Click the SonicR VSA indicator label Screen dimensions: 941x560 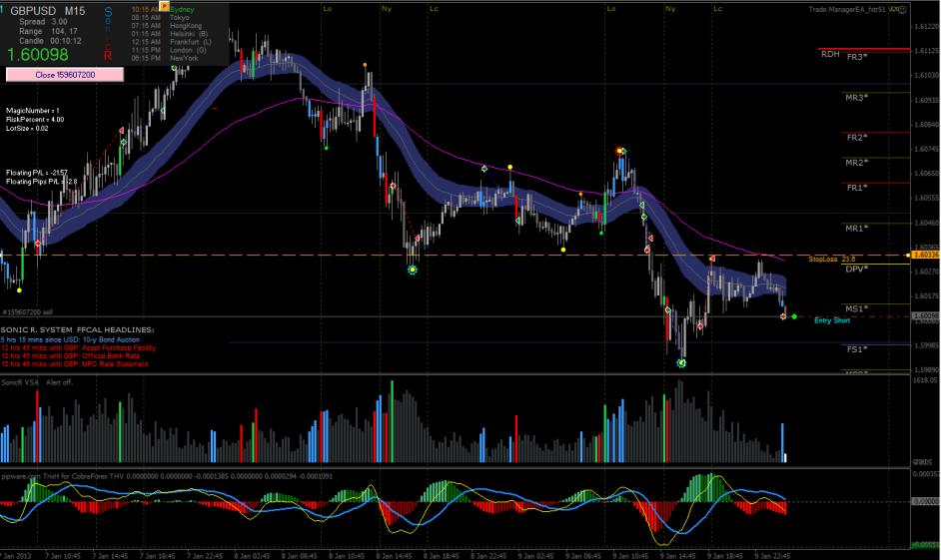pos(22,382)
